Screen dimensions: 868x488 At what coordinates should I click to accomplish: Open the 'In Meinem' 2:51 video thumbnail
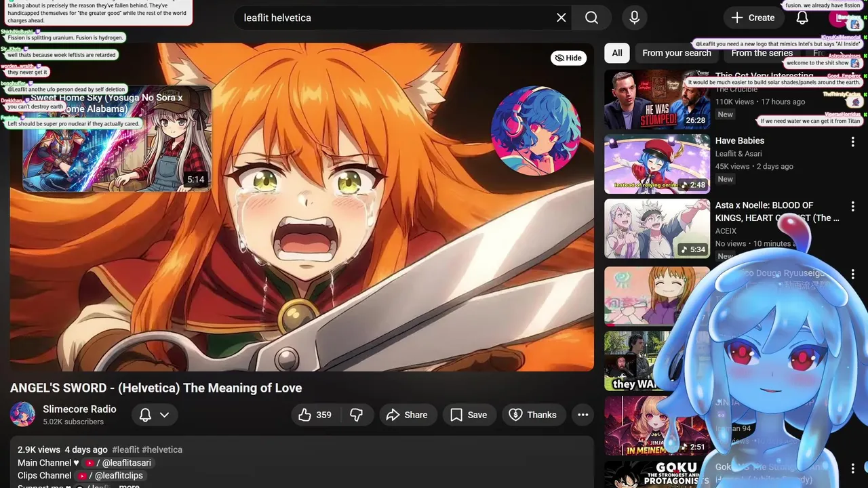657,426
